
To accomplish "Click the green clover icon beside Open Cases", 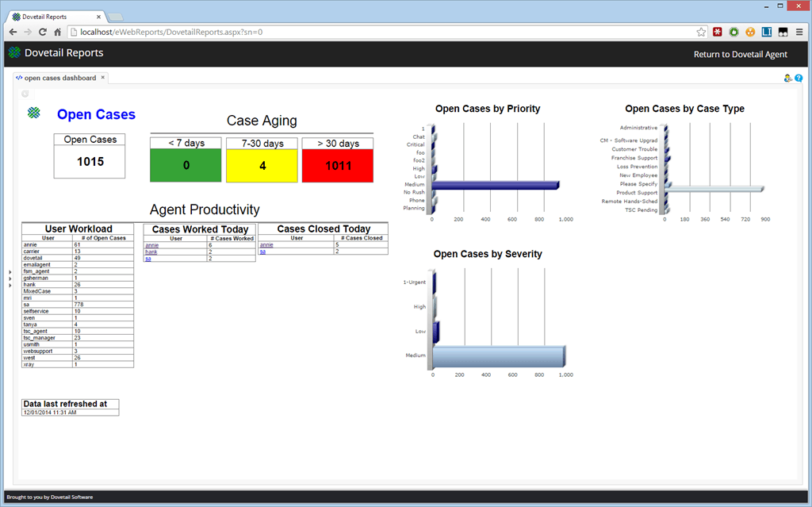I will point(32,113).
